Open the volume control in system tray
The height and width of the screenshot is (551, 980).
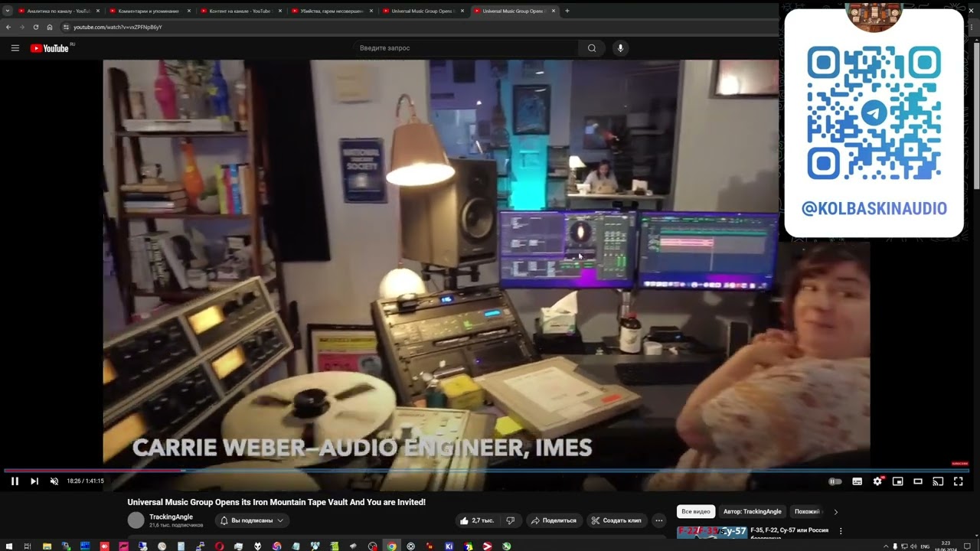(x=913, y=546)
